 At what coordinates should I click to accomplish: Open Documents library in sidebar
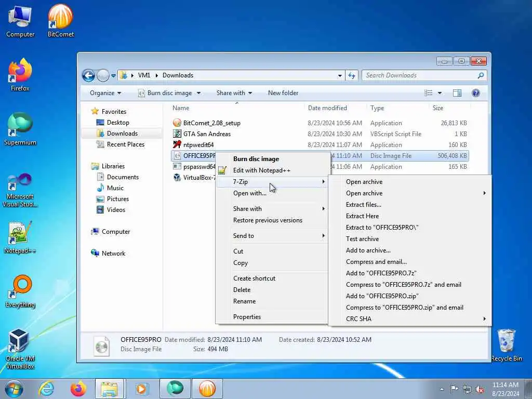[x=123, y=177]
